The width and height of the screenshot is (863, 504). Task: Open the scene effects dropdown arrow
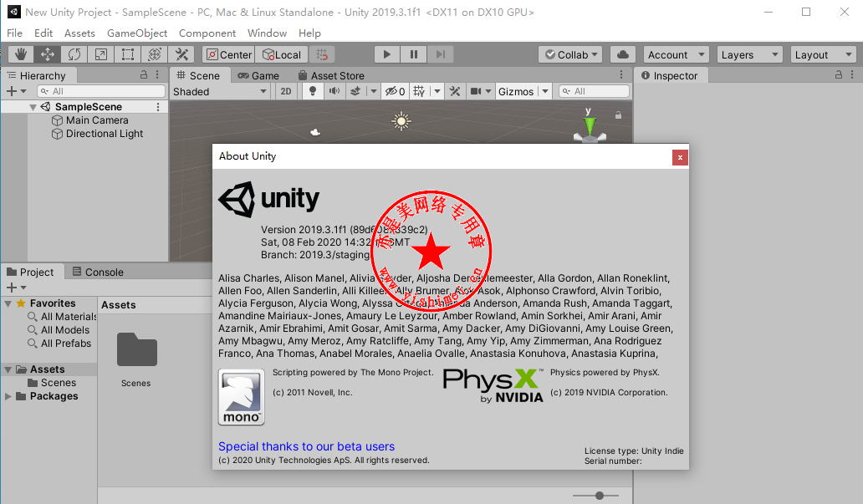(373, 91)
